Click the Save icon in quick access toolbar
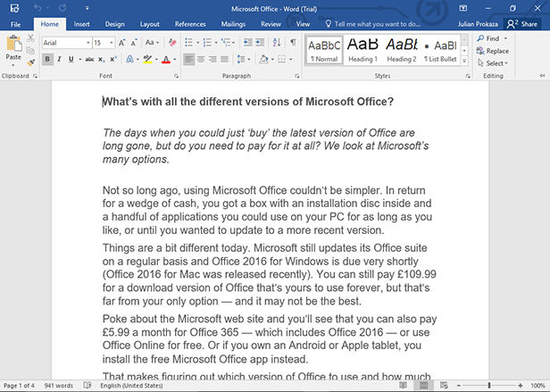The width and height of the screenshot is (550, 392). (14, 8)
